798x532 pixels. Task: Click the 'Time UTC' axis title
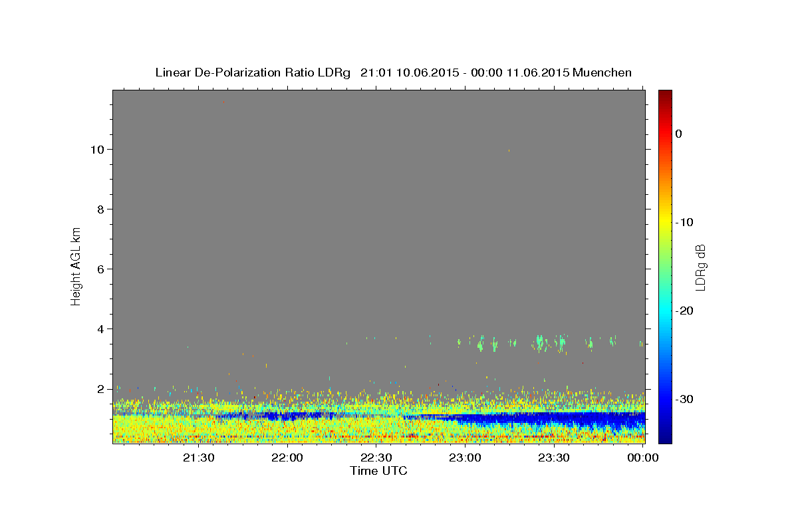tap(378, 471)
